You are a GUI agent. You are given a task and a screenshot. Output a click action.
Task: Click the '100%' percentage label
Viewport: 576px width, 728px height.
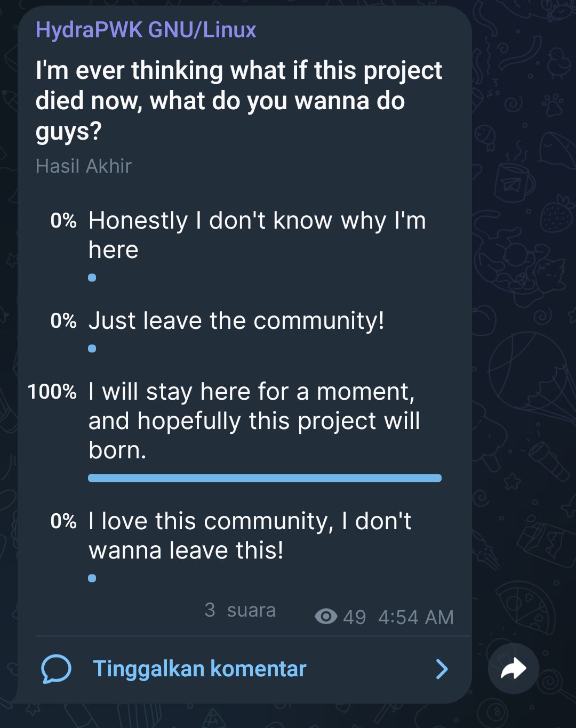[x=52, y=392]
